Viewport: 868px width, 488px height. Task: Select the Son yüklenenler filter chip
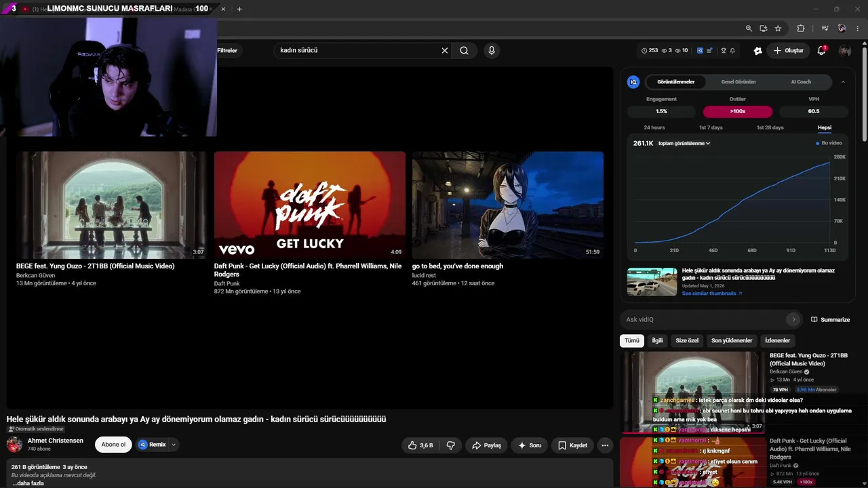(x=732, y=340)
